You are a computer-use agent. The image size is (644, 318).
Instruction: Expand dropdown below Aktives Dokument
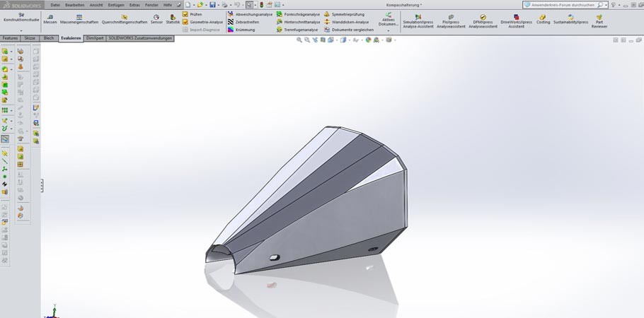[388, 31]
